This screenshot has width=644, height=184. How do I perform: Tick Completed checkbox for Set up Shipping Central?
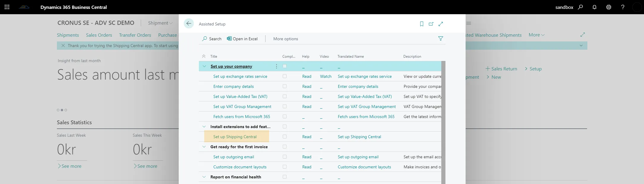click(285, 137)
